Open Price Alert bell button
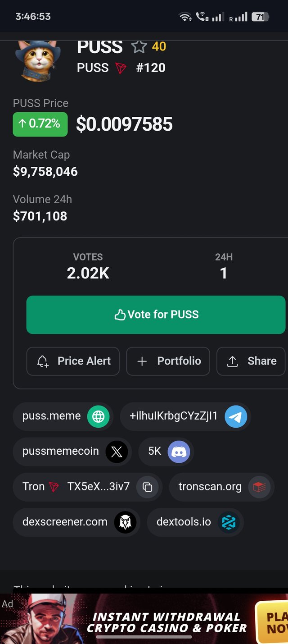The height and width of the screenshot is (644, 288). pos(73,361)
